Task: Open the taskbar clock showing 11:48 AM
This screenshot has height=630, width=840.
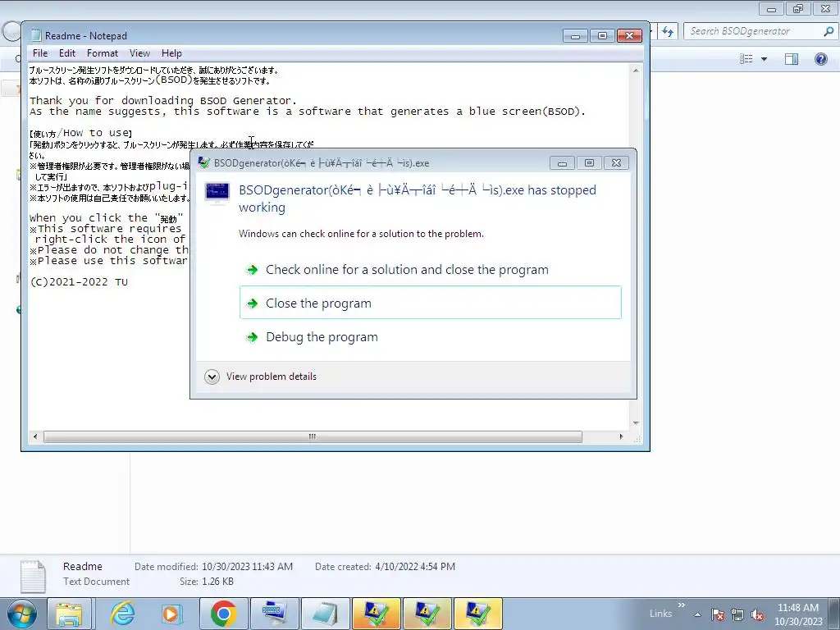Action: (x=797, y=614)
